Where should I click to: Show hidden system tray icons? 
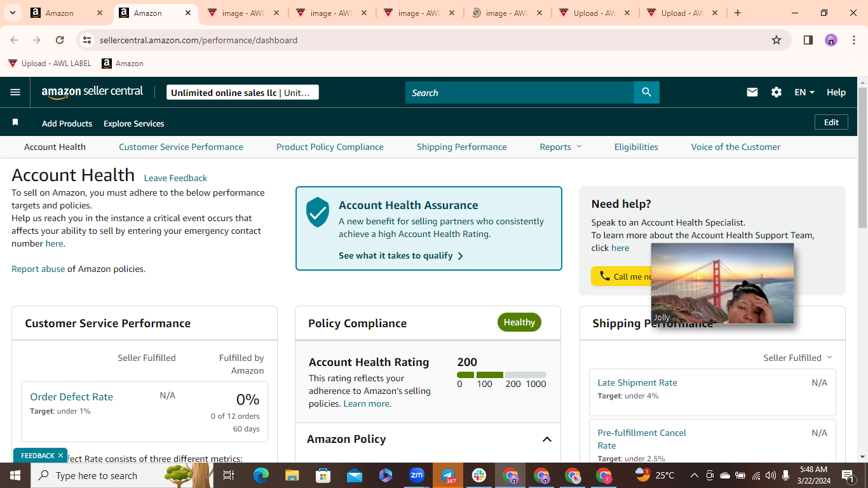(694, 475)
